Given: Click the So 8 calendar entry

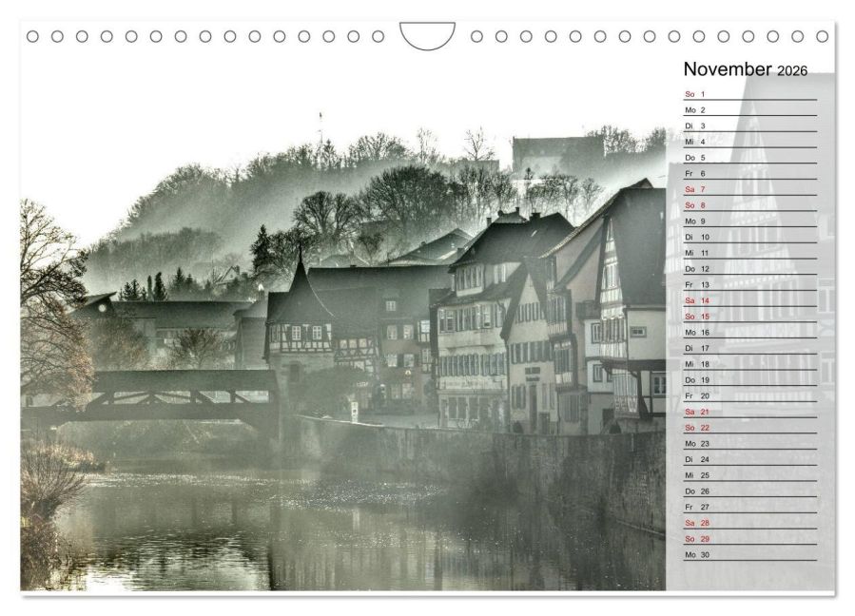Looking at the screenshot, I should [750, 205].
